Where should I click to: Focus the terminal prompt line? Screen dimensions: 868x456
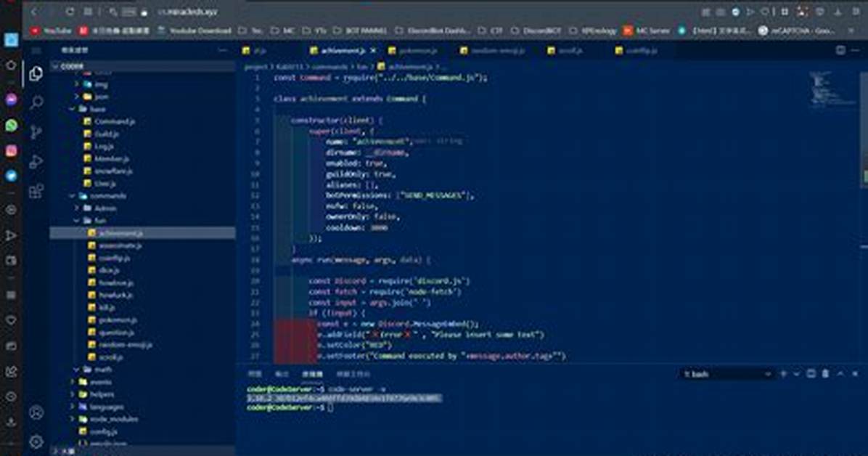coord(290,407)
